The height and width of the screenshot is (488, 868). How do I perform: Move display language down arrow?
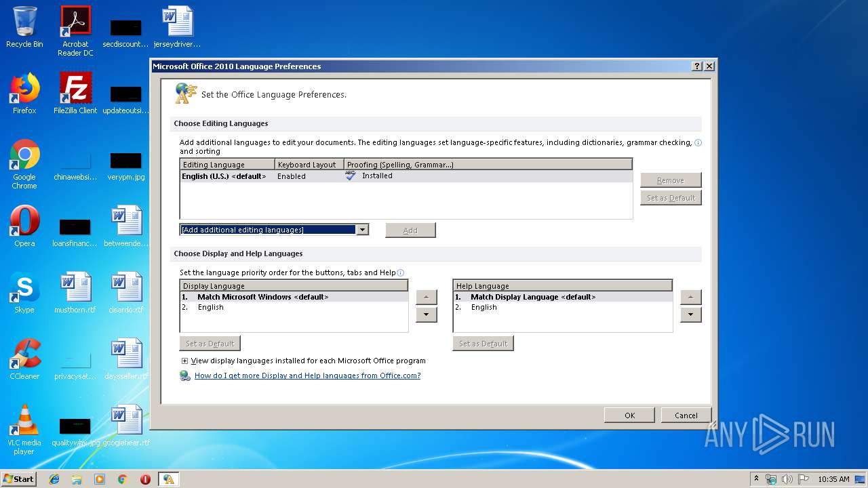click(426, 314)
